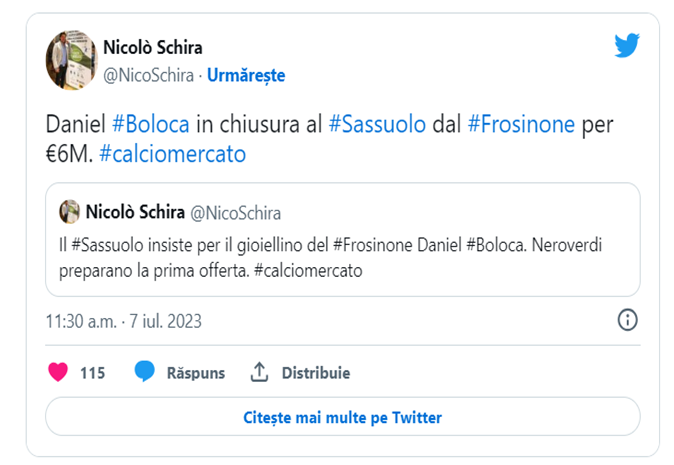Click the blue reply speech bubble icon
The height and width of the screenshot is (465, 674).
click(x=145, y=372)
